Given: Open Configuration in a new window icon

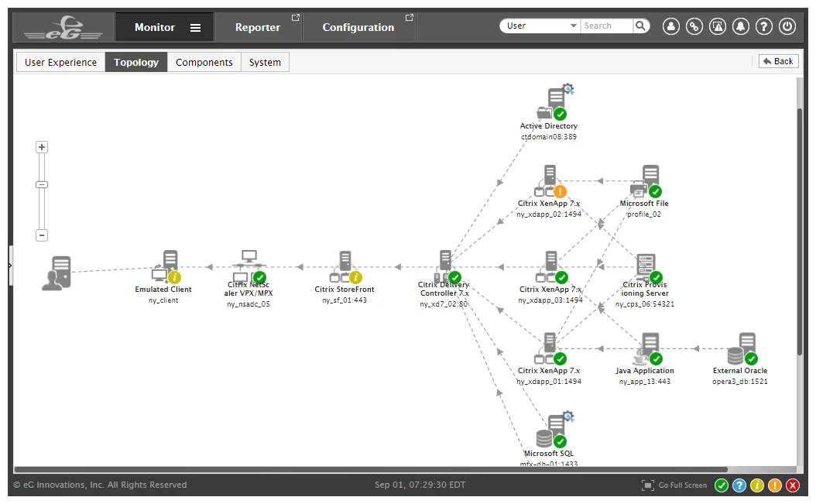Looking at the screenshot, I should click(409, 18).
